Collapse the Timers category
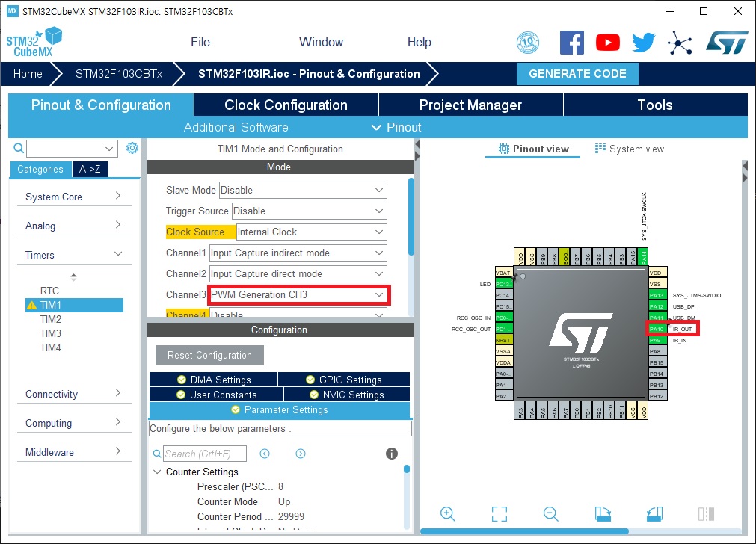This screenshot has height=544, width=756. point(74,254)
